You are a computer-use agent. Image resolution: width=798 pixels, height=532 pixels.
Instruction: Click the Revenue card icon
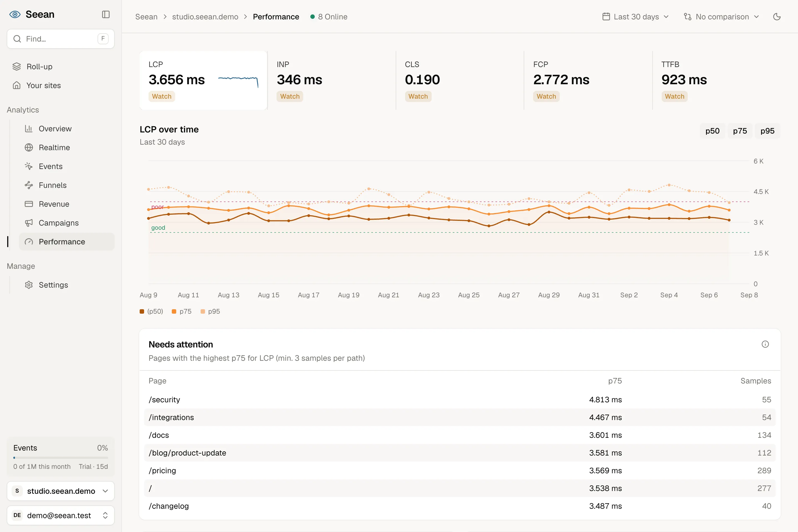29,204
